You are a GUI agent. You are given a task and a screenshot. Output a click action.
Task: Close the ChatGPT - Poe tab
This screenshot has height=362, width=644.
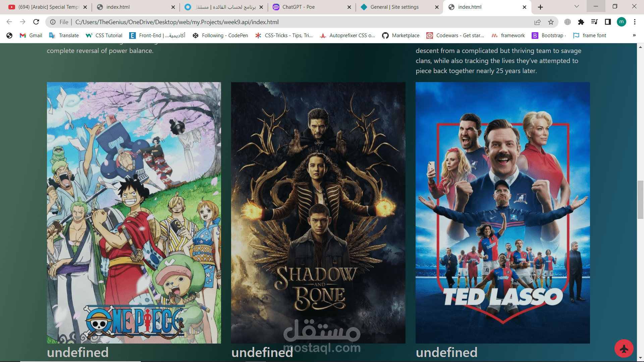point(349,7)
